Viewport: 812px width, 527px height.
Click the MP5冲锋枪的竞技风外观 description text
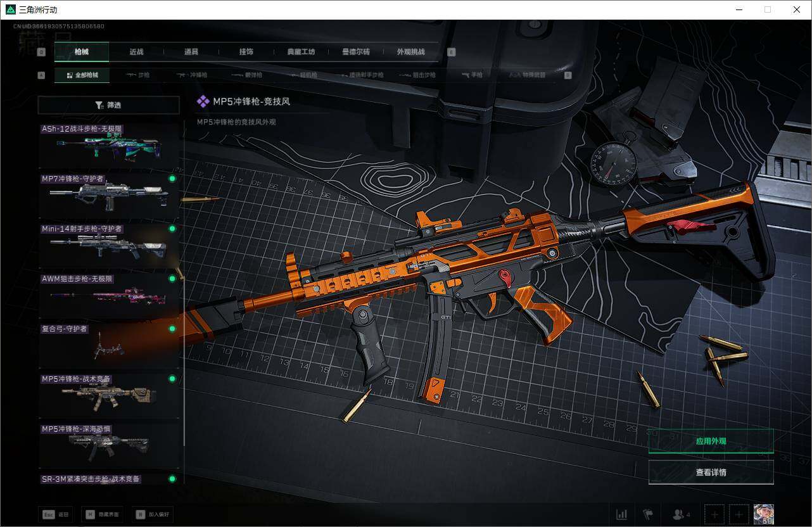coord(236,122)
